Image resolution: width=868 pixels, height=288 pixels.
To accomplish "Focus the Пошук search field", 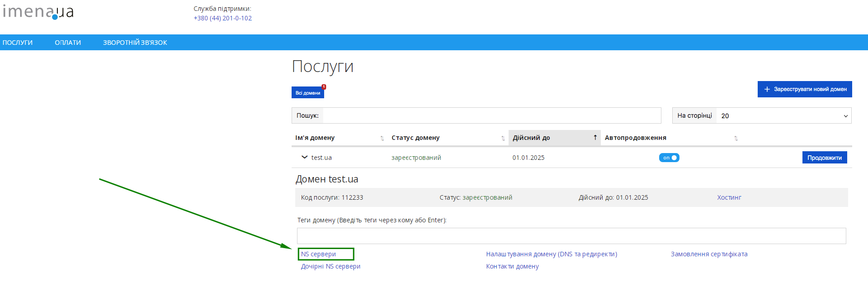I will coord(492,115).
